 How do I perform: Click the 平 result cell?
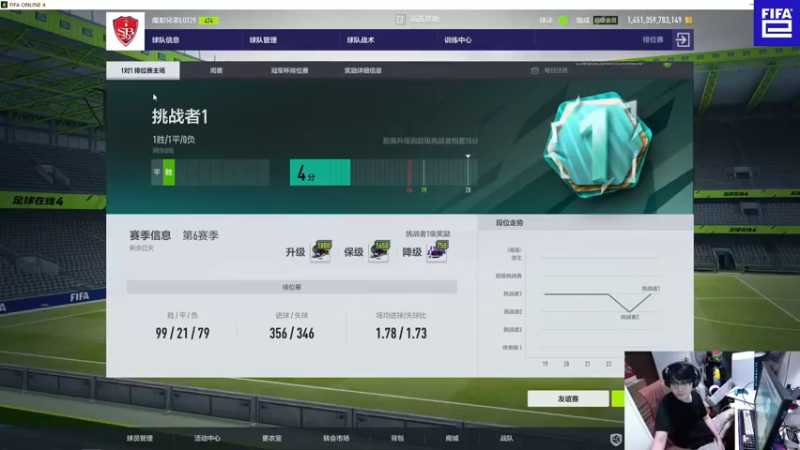click(x=157, y=172)
